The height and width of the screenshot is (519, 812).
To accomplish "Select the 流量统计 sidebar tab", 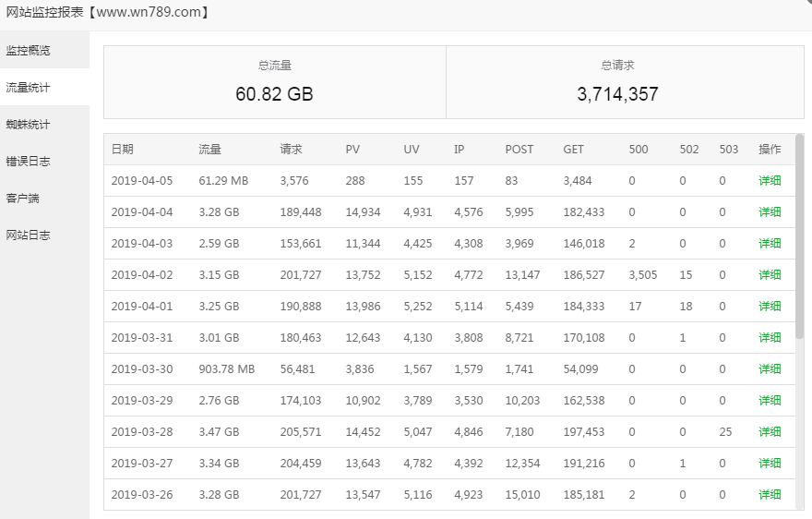I will (29, 87).
